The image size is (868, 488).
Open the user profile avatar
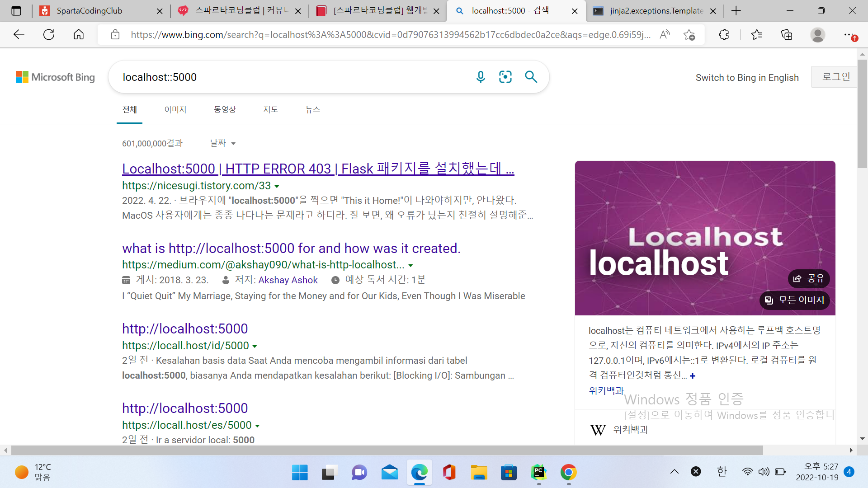click(817, 34)
